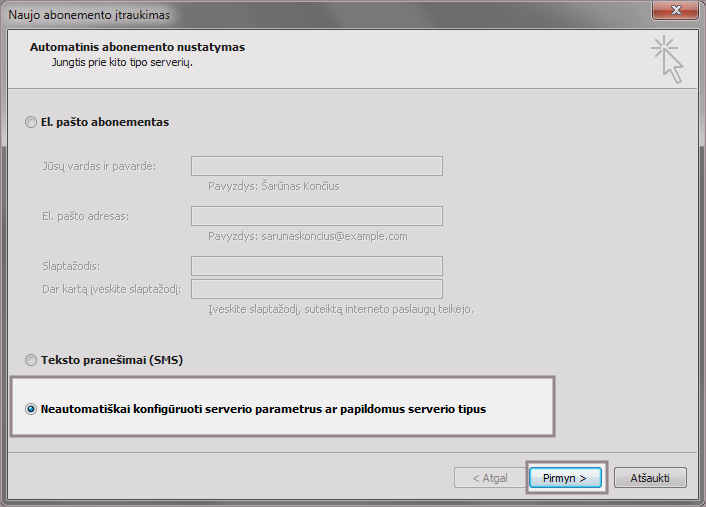Click the retype password field
The width and height of the screenshot is (706, 507).
(x=316, y=289)
